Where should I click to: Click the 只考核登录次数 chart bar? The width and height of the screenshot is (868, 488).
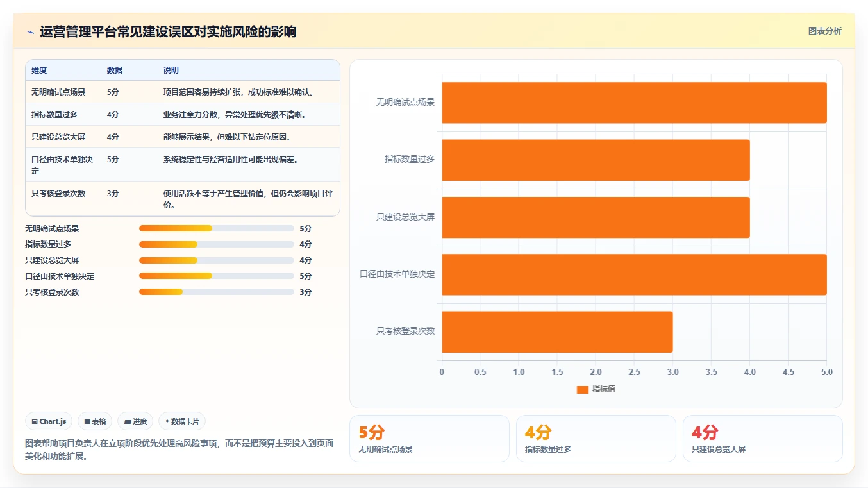557,332
